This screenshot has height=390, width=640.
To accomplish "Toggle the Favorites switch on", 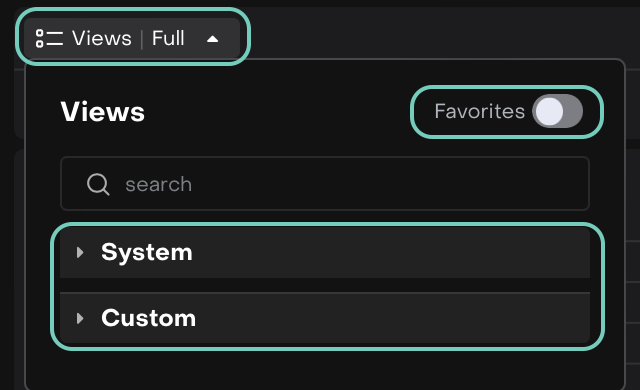I will 557,111.
